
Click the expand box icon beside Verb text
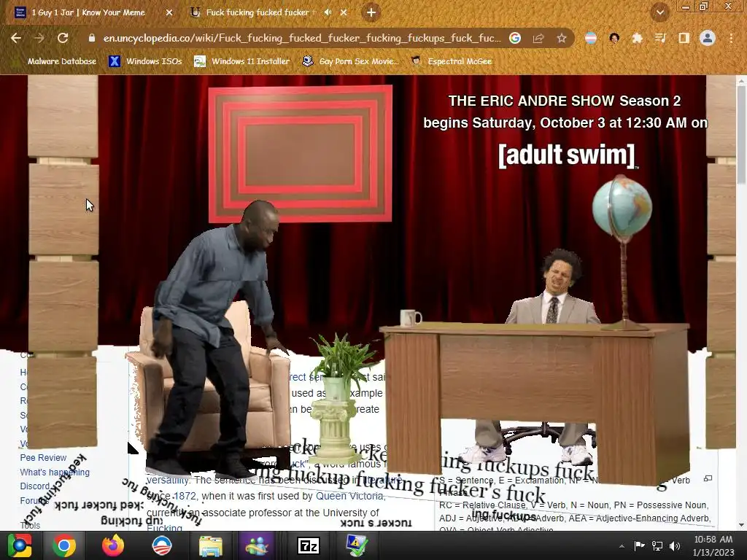click(x=708, y=478)
